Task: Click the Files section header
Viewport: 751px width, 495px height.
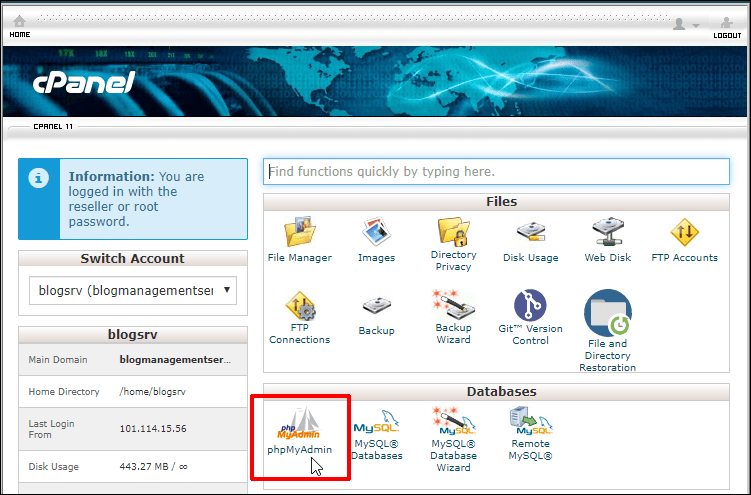Action: click(x=496, y=202)
